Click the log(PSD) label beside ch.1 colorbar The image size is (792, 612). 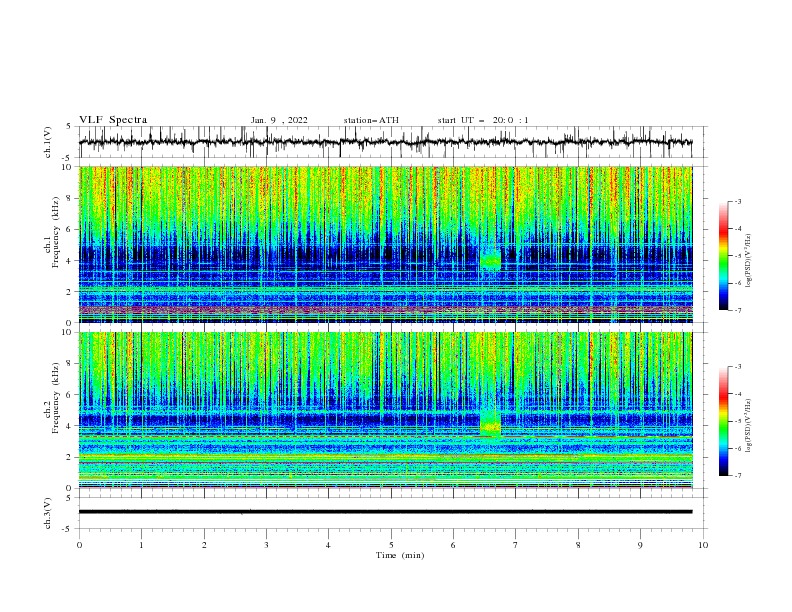point(748,261)
